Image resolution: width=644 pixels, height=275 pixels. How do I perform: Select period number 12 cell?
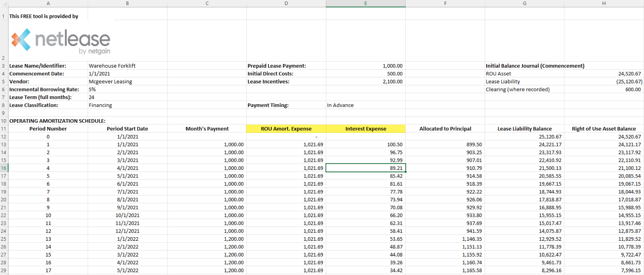point(48,231)
